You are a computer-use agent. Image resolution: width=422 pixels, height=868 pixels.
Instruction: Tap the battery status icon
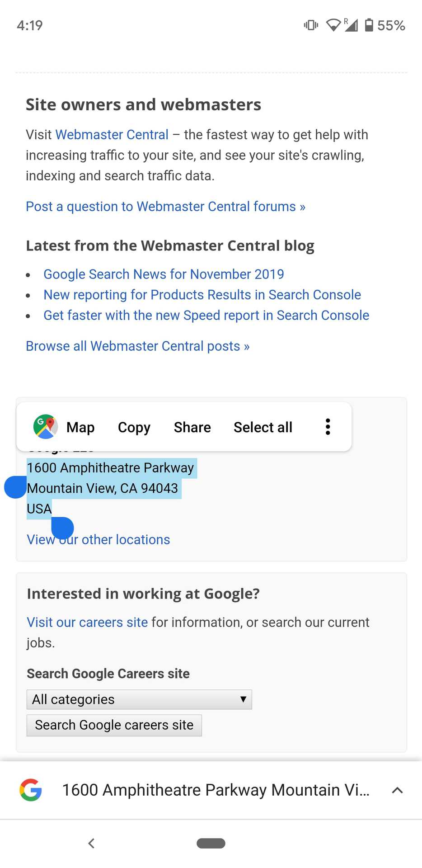click(369, 25)
